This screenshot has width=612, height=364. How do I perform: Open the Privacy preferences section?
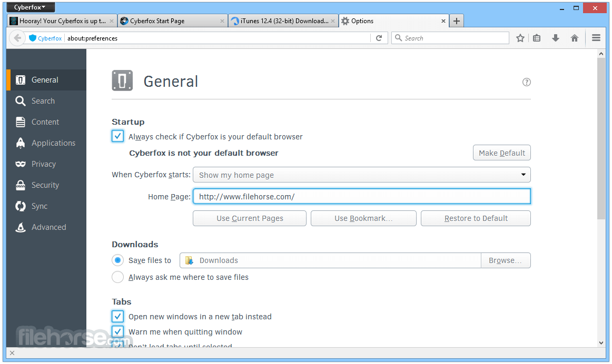tap(46, 164)
